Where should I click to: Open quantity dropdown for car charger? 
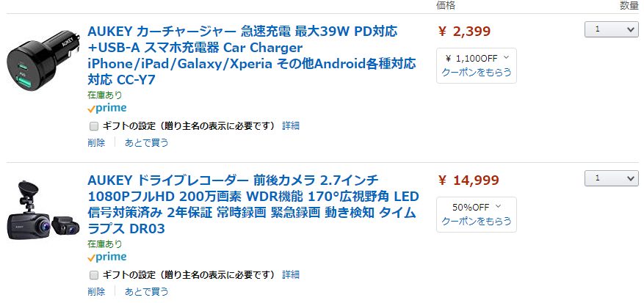[611, 29]
